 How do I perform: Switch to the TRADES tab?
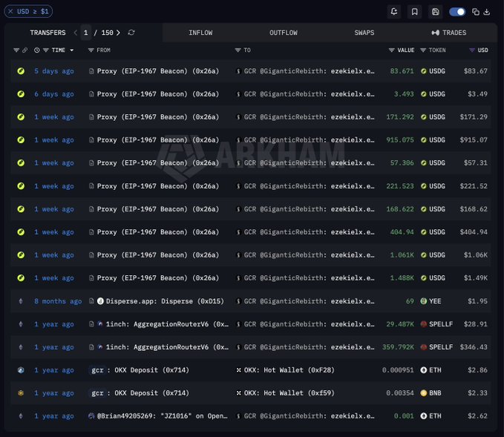(x=449, y=33)
